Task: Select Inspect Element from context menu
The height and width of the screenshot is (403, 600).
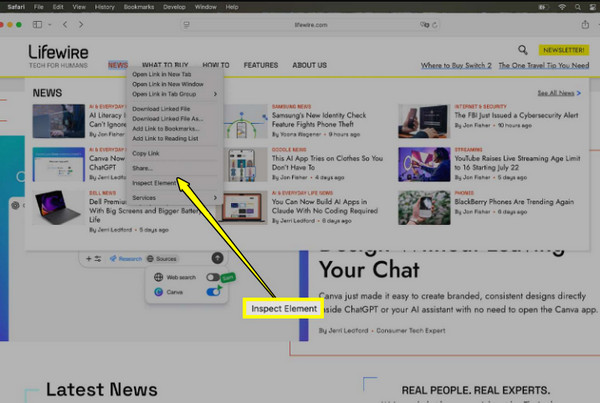Action: 154,182
